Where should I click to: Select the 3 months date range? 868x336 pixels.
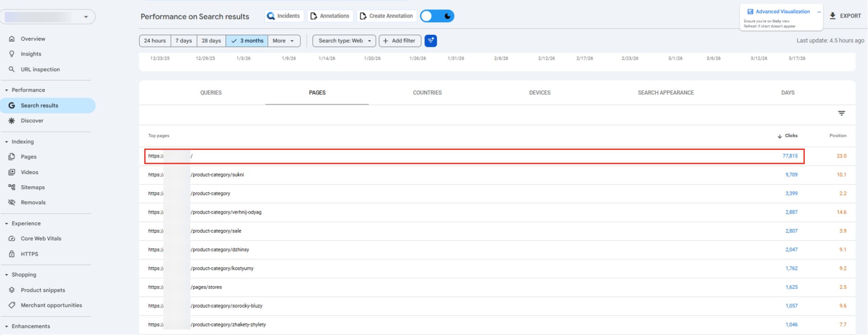247,41
